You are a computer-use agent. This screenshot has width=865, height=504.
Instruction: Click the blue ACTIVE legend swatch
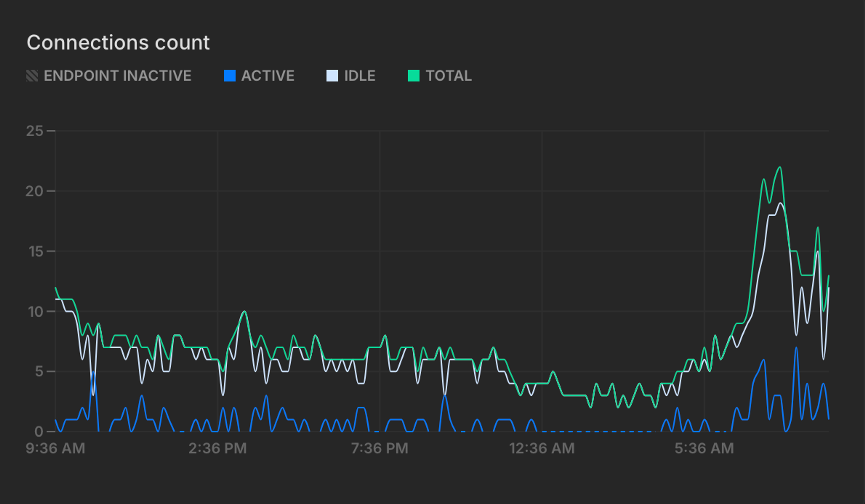(230, 76)
